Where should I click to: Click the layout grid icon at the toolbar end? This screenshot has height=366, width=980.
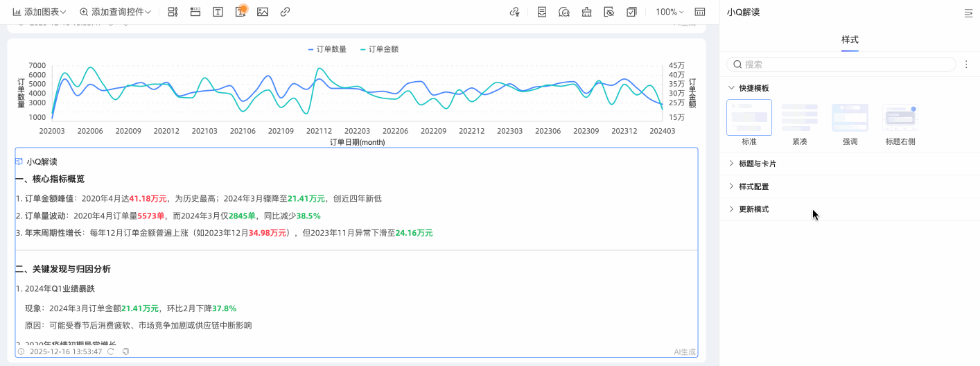coord(700,12)
